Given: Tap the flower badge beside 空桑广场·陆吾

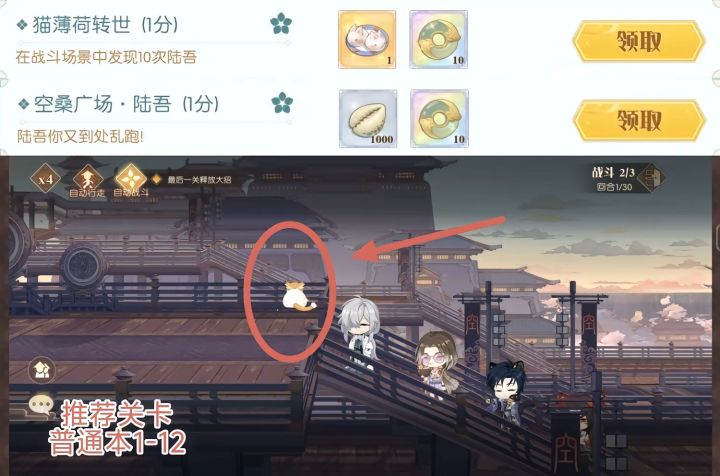Looking at the screenshot, I should point(282,102).
